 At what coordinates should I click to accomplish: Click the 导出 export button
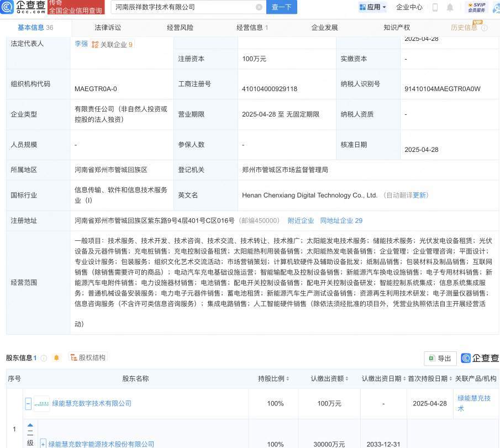(x=440, y=359)
